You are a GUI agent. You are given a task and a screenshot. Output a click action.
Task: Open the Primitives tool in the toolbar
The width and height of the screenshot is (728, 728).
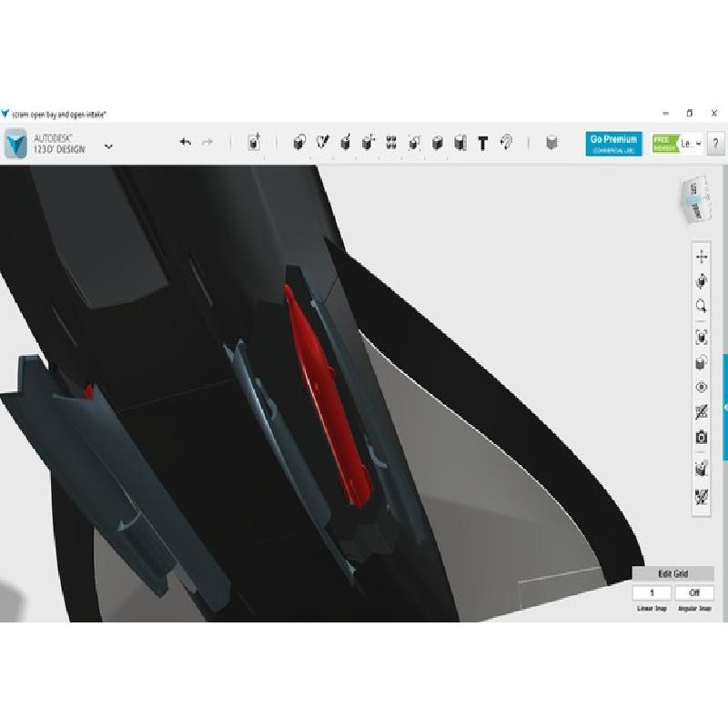pos(299,143)
